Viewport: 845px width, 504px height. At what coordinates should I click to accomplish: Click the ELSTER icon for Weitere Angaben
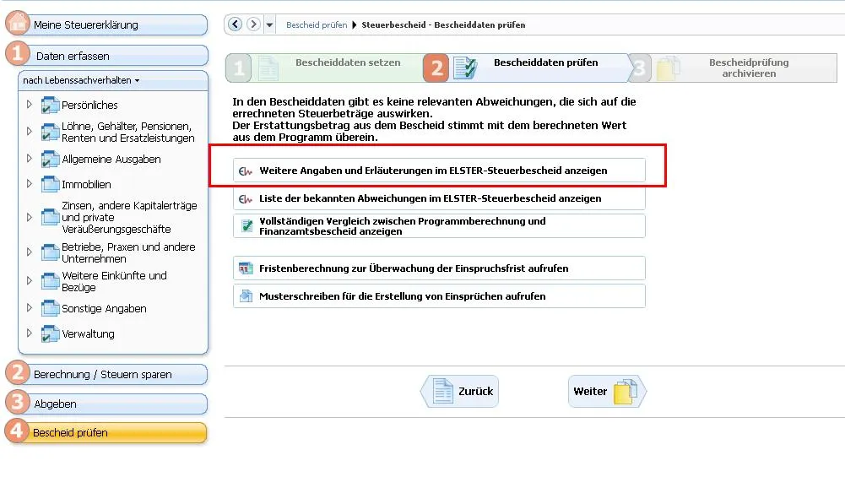pyautogui.click(x=246, y=171)
